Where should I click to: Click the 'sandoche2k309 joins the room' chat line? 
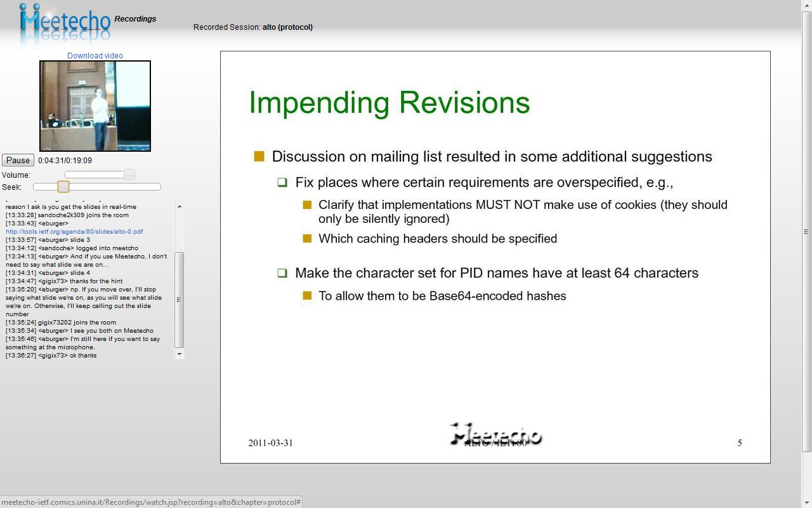(67, 215)
